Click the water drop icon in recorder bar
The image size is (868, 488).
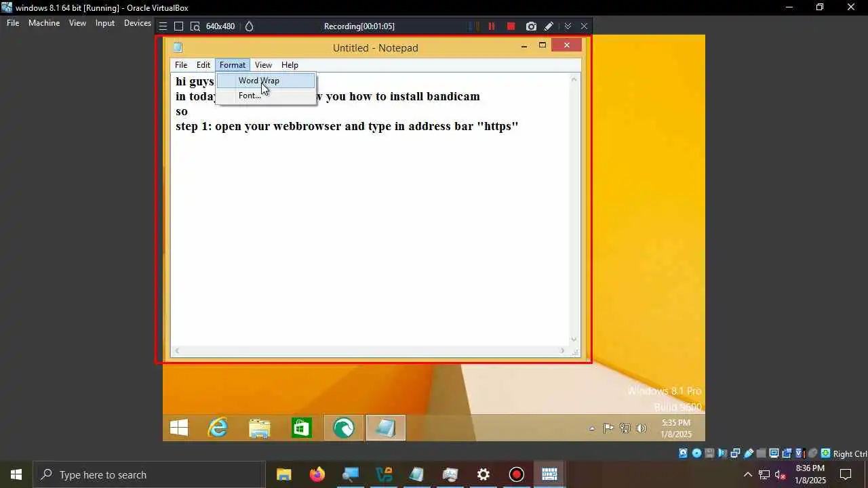coord(249,26)
